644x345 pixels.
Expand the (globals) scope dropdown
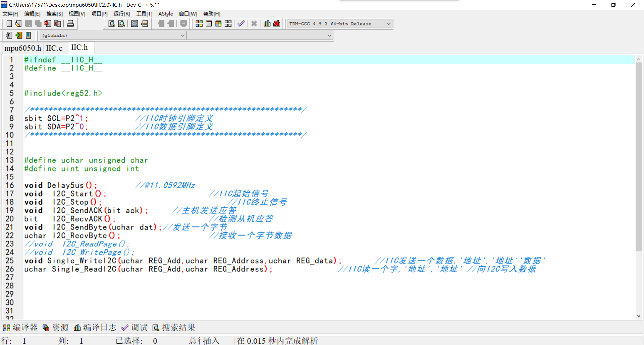(x=183, y=36)
